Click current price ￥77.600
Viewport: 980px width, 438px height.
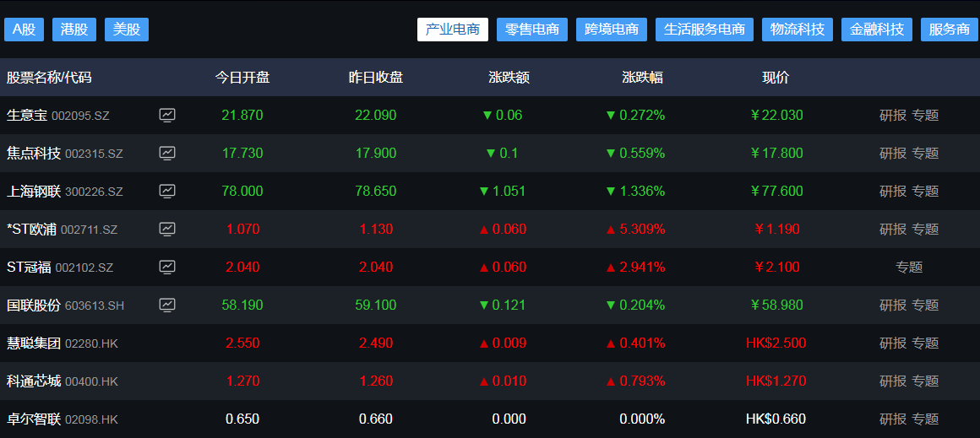[776, 192]
